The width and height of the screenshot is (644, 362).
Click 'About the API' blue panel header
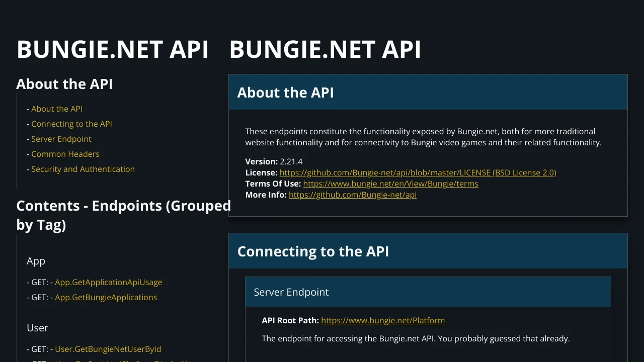pos(428,93)
